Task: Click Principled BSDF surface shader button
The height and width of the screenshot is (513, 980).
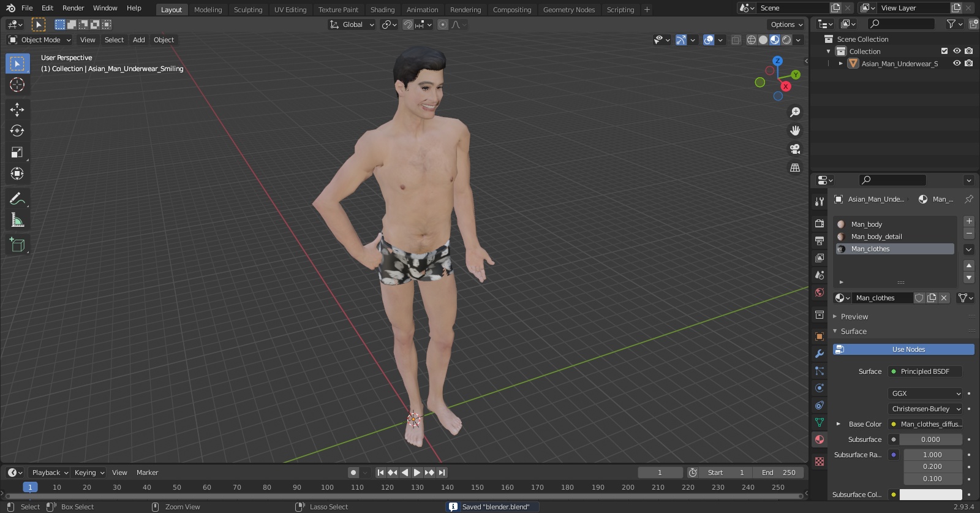Action: pyautogui.click(x=925, y=371)
